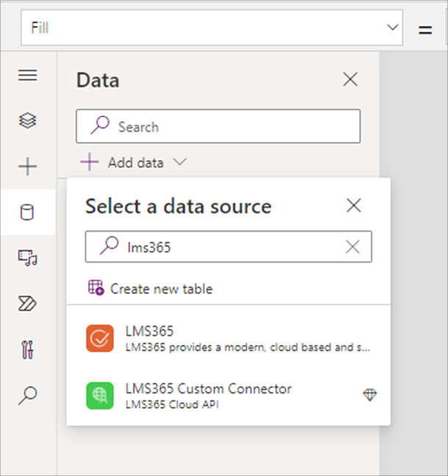This screenshot has width=448, height=476.
Task: Close the Select a data source popup
Action: (354, 206)
